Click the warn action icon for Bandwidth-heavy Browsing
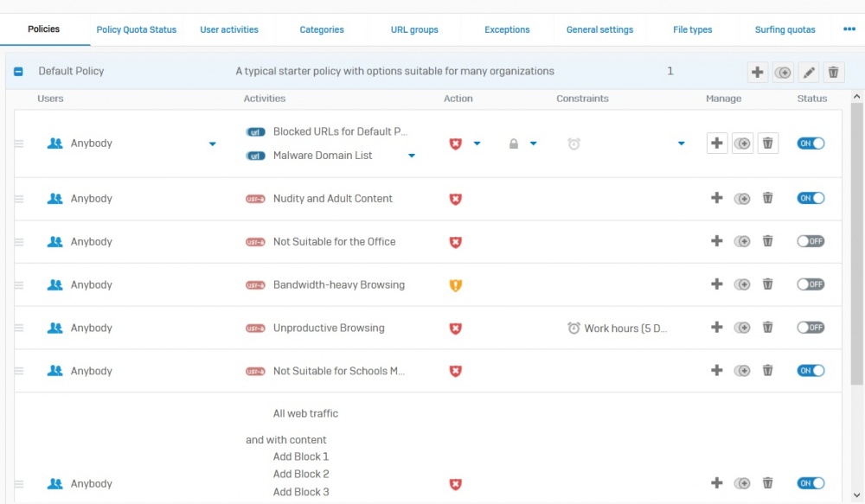Screen dimensions: 865x504 pyautogui.click(x=456, y=285)
